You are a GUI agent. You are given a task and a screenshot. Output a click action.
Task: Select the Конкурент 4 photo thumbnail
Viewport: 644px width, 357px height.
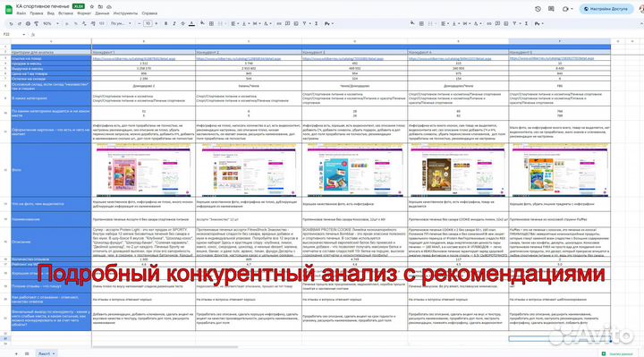458,170
